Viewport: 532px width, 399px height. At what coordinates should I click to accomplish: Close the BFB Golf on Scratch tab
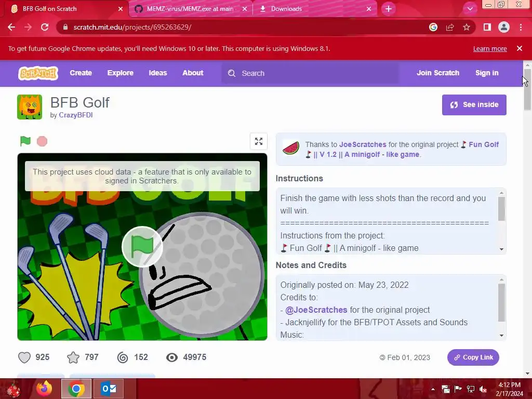121,9
